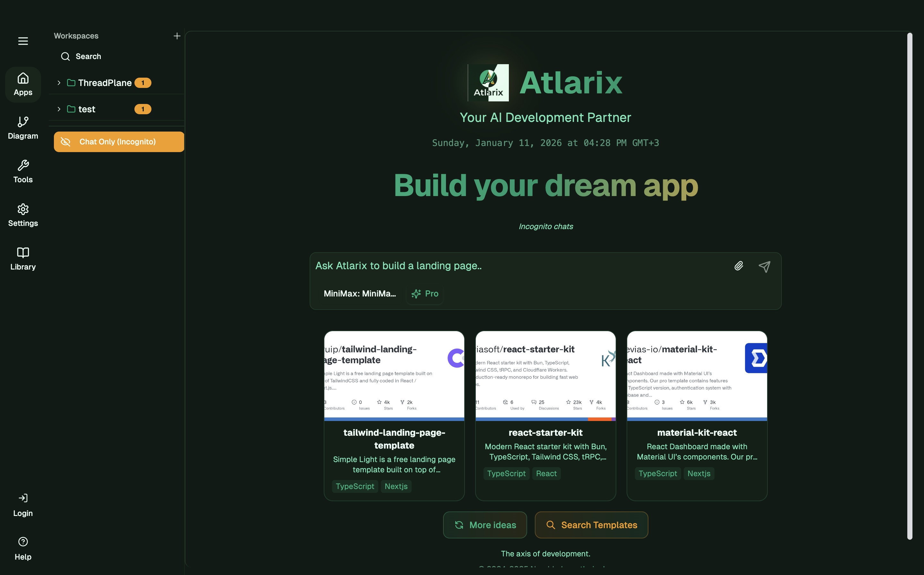Click the page vertical scrollbar
924x575 pixels.
click(910, 286)
